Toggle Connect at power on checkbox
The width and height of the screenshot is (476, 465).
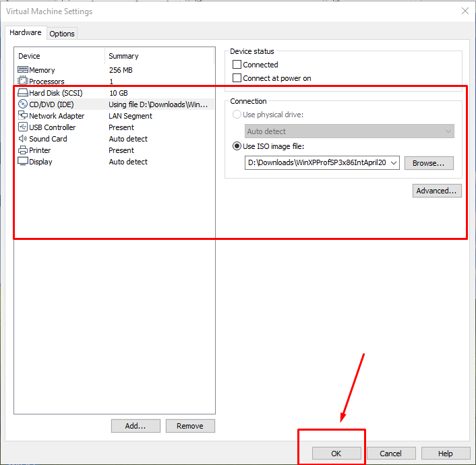pyautogui.click(x=237, y=78)
